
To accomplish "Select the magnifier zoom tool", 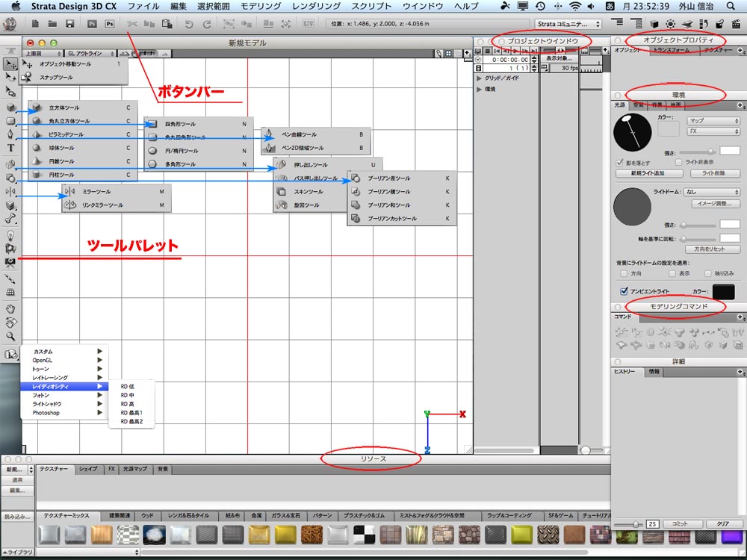I will click(x=10, y=336).
